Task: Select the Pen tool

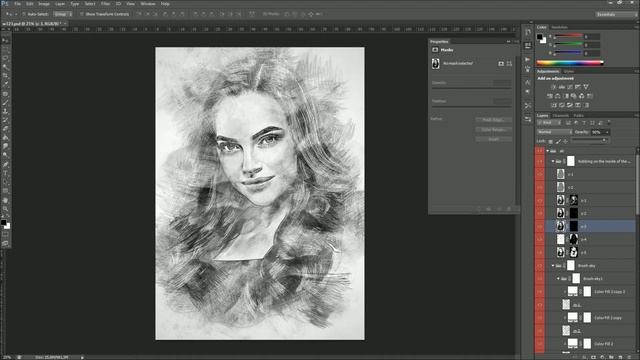Action: [x=5, y=164]
